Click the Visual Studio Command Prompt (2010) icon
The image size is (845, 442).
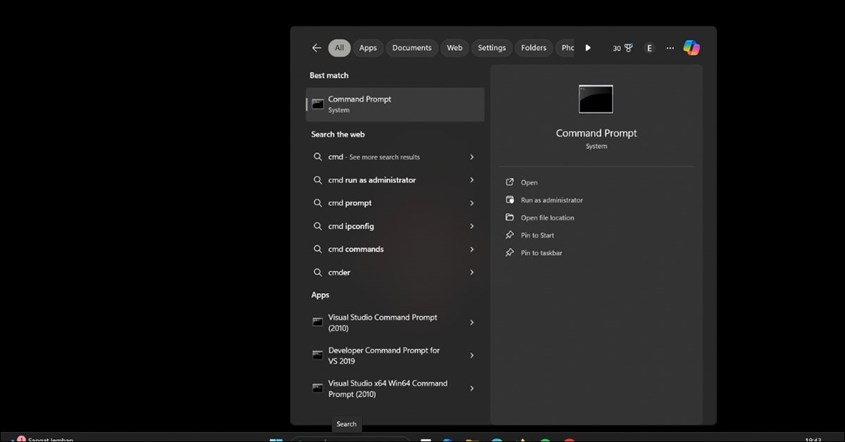point(318,322)
